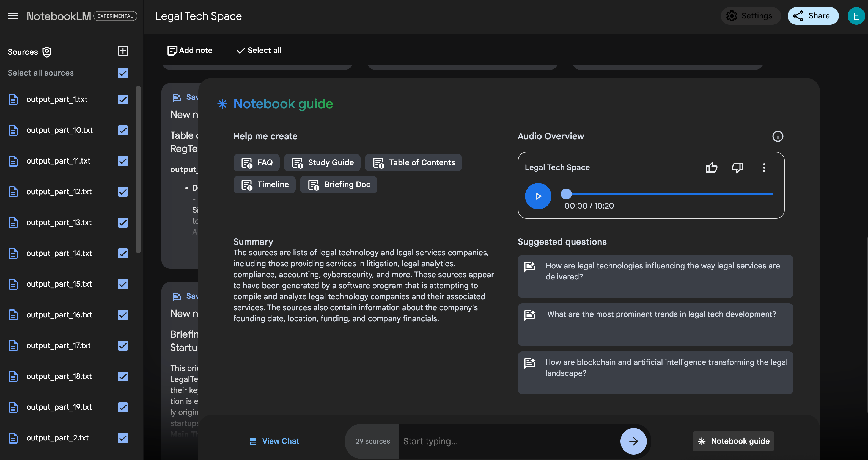Click the 29 sources indicator

tap(372, 441)
